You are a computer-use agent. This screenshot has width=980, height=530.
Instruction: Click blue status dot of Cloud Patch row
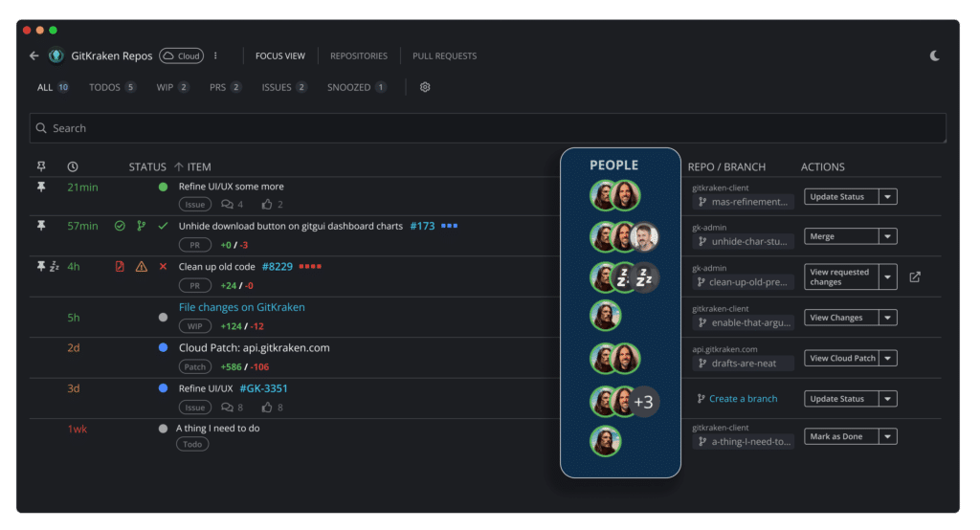tap(163, 347)
